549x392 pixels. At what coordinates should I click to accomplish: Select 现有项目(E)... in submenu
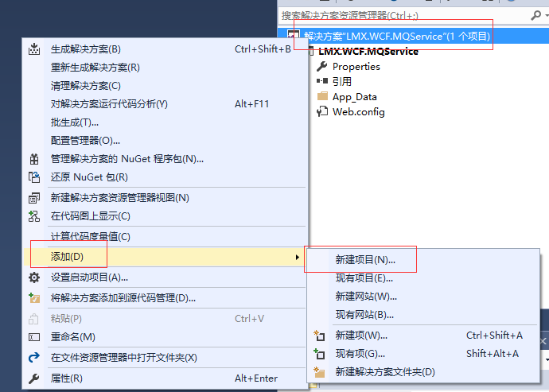tap(423, 278)
